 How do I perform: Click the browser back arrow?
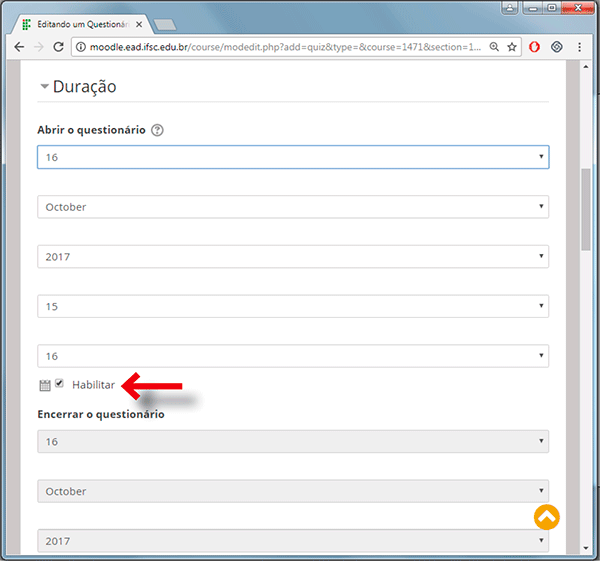pos(20,47)
